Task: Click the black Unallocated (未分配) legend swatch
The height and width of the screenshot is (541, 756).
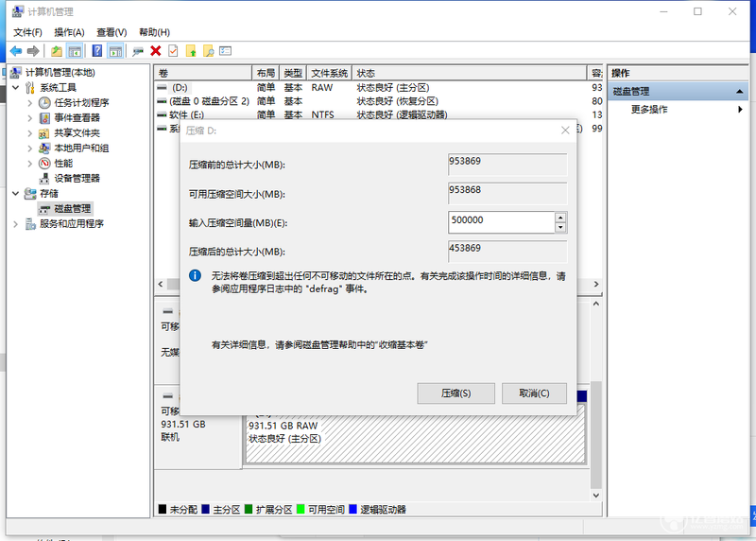Action: pyautogui.click(x=163, y=509)
